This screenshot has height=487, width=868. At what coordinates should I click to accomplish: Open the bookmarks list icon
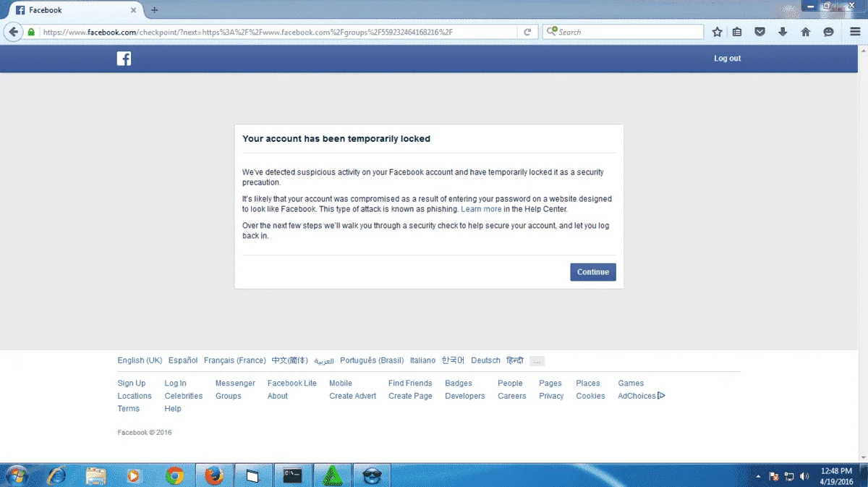(x=737, y=32)
